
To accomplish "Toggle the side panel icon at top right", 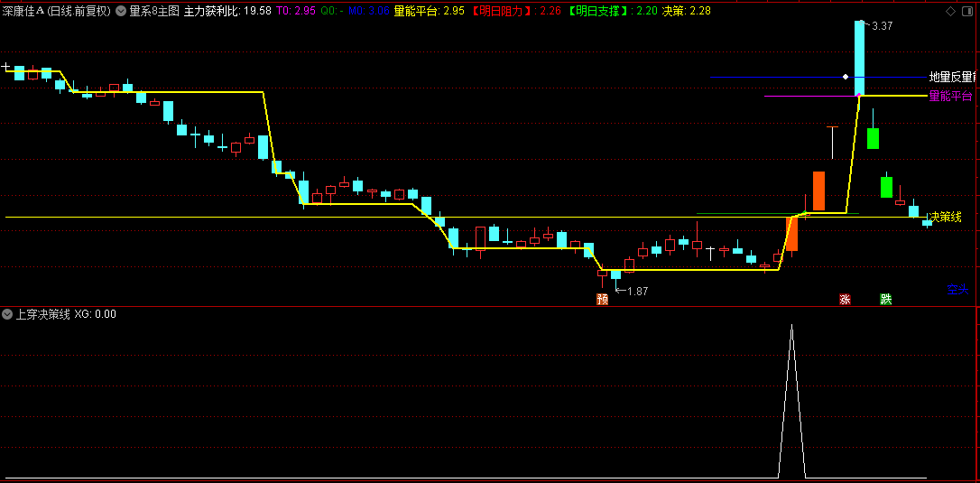I will pos(969,11).
